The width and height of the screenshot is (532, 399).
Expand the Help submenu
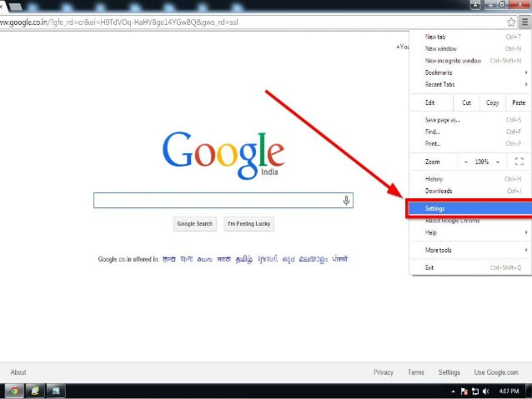click(470, 232)
